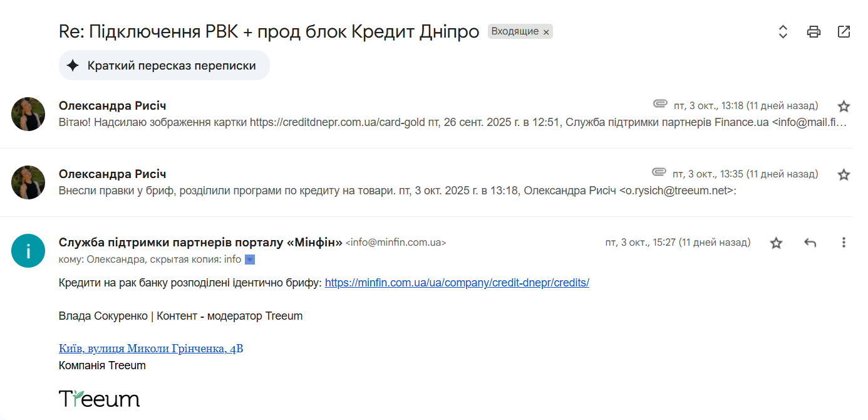This screenshot has height=420, width=868.
Task: Click the Treeum logo in signature
Action: click(99, 399)
